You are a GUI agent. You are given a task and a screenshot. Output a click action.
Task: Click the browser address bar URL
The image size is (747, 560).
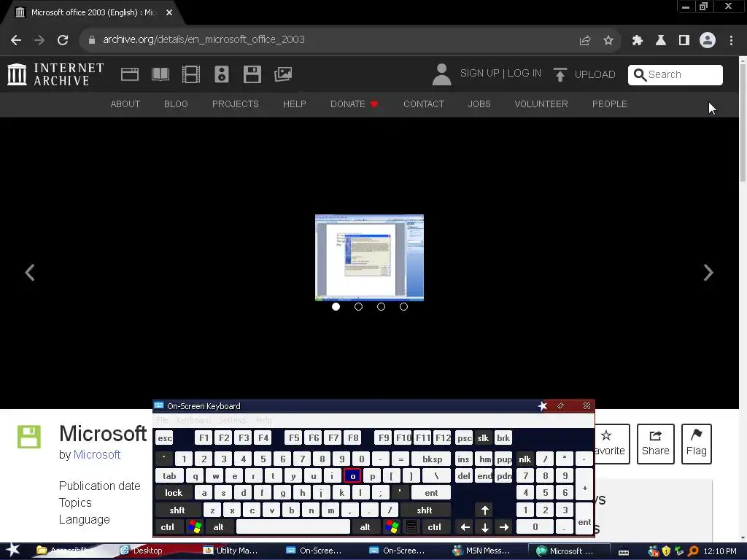tap(204, 39)
